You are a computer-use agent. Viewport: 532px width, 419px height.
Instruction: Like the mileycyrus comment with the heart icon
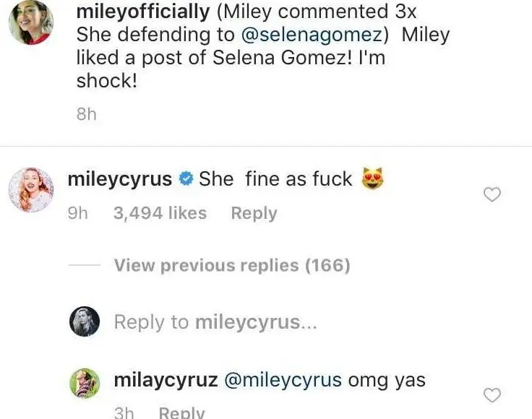492,194
